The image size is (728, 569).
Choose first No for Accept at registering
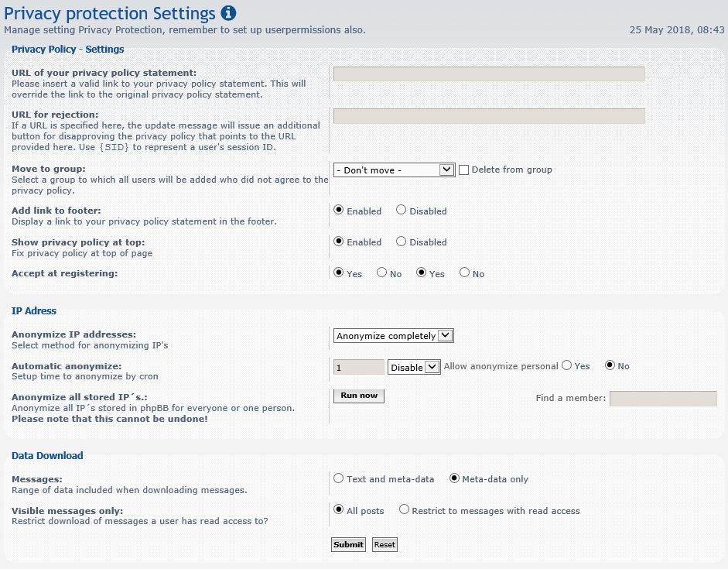tap(381, 273)
